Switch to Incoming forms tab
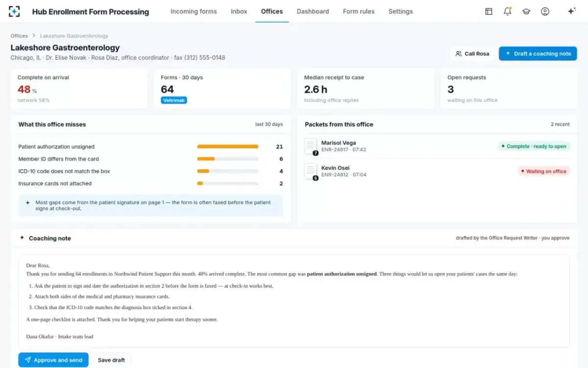 pyautogui.click(x=194, y=11)
